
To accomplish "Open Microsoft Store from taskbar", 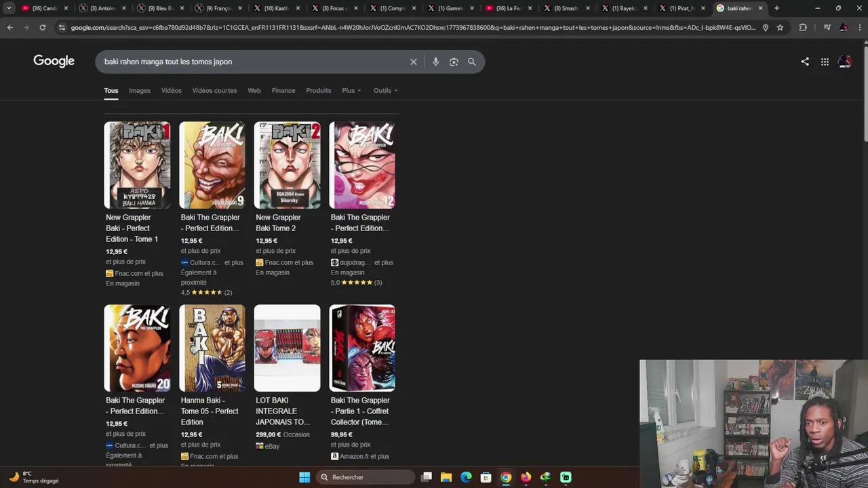I will (486, 477).
